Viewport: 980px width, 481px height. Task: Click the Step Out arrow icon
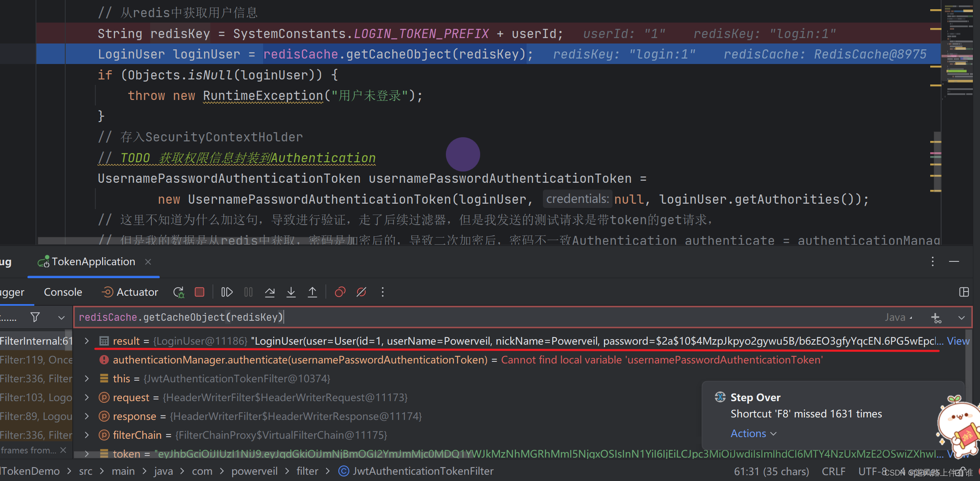(x=312, y=292)
